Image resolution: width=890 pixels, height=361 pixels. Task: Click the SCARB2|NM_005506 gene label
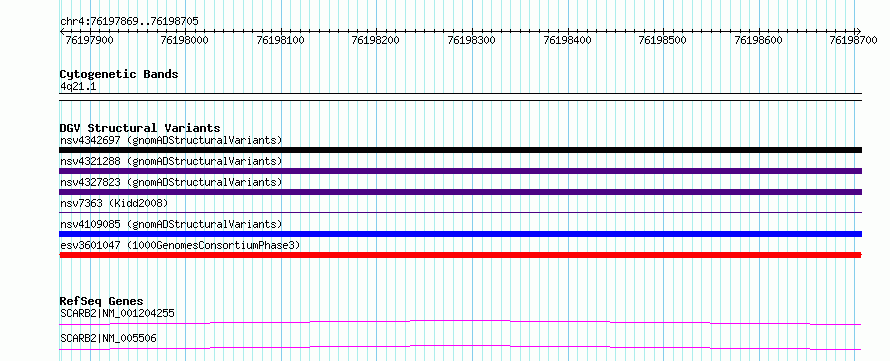coord(108,339)
